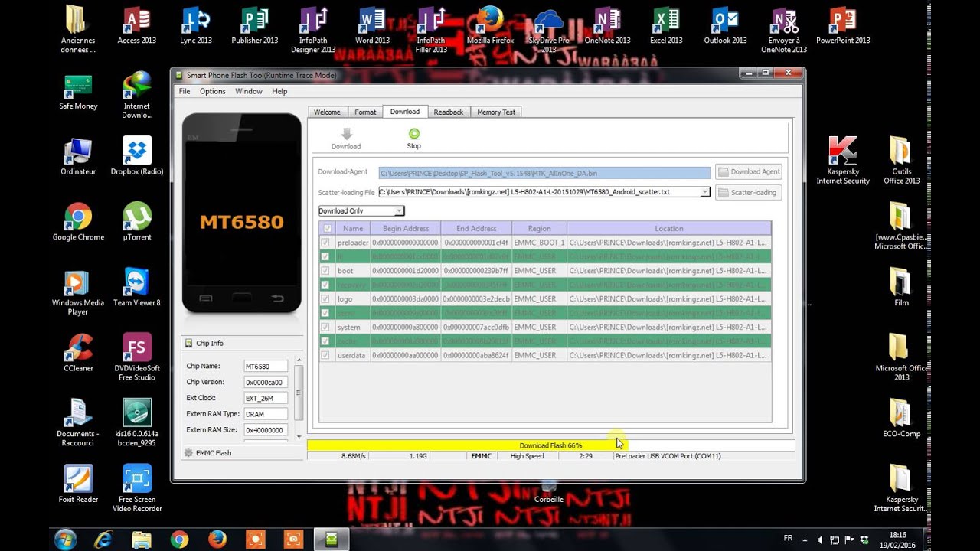Open the Help menu
980x551 pixels.
click(x=279, y=91)
